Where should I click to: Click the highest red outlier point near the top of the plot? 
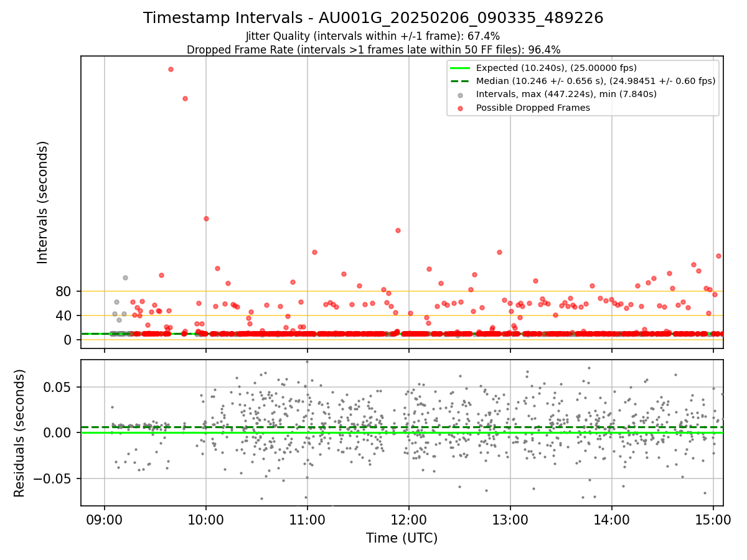(171, 69)
